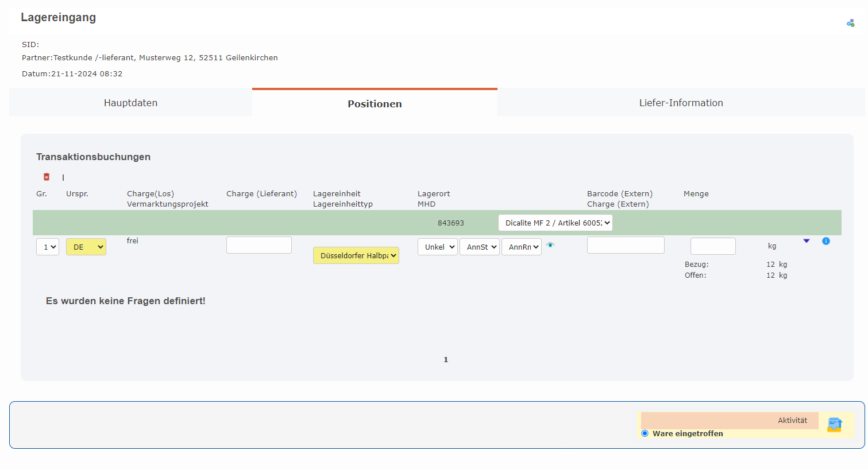
Task: Click the share icon at top right
Action: [850, 23]
